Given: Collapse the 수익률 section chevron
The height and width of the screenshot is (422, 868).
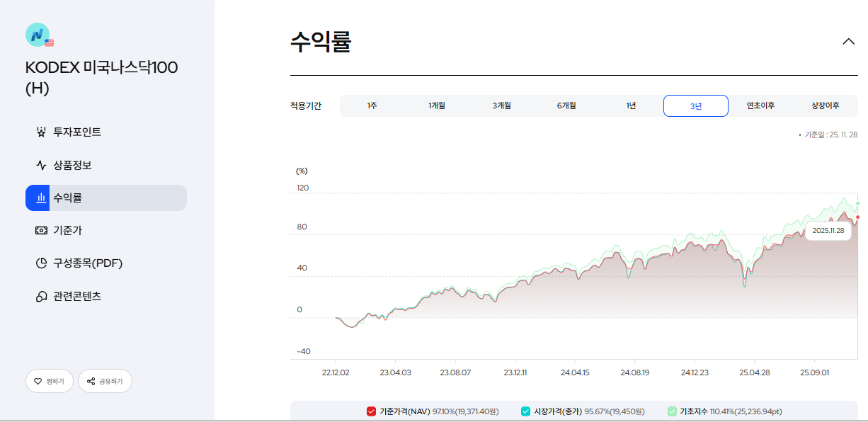Looking at the screenshot, I should 849,42.
